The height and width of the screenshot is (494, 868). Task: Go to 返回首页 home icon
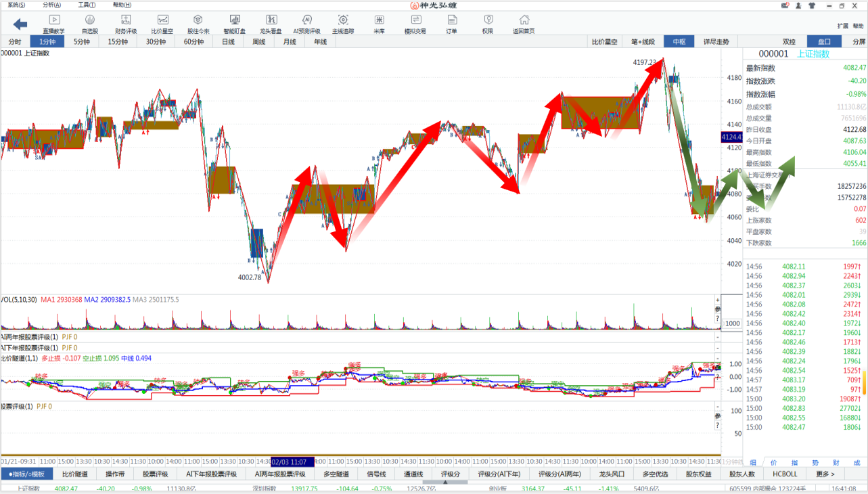click(524, 24)
